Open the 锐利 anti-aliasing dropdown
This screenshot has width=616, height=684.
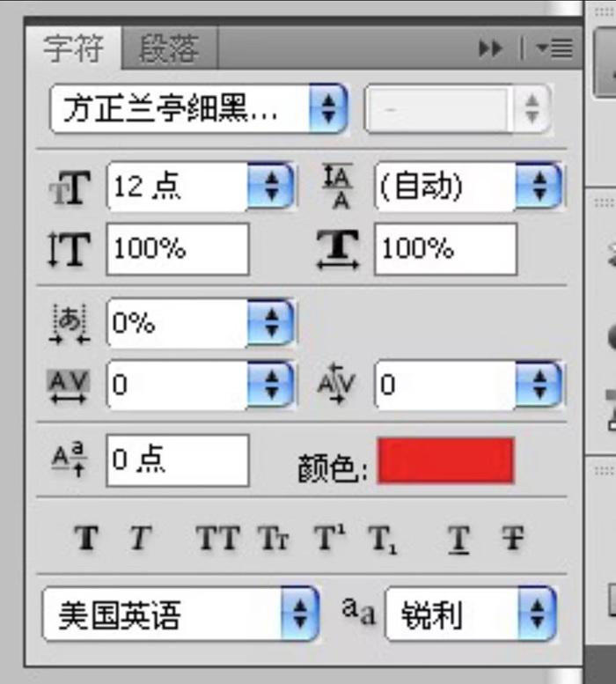click(x=471, y=614)
